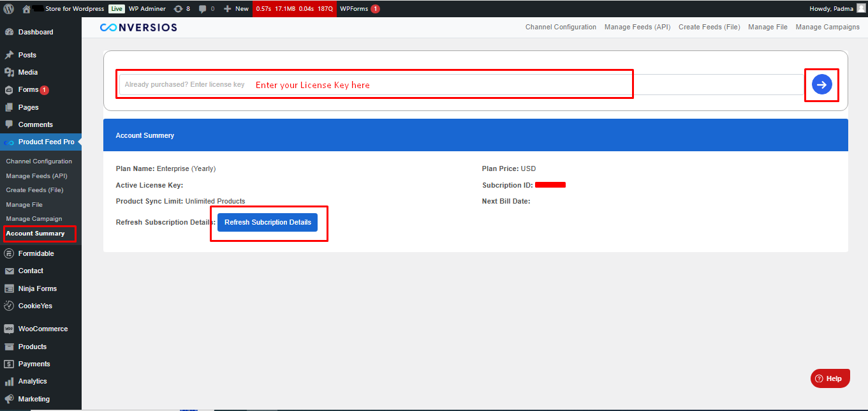Click the Contact envelope icon

(9, 271)
